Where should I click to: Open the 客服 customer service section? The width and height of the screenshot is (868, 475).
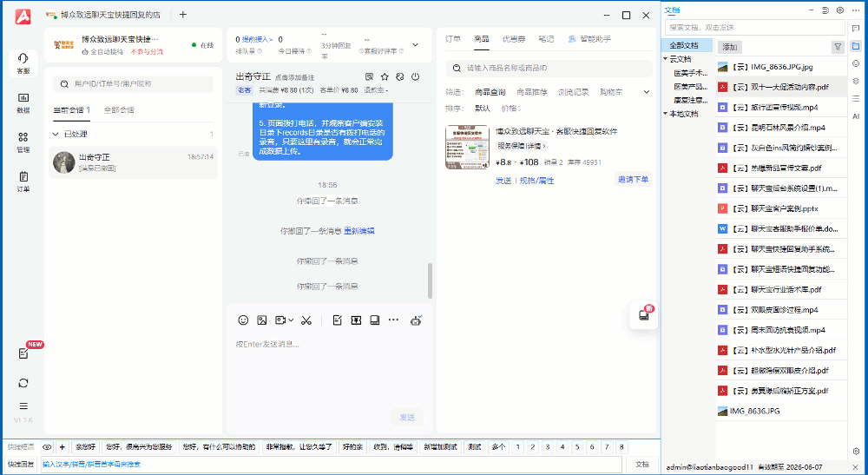23,63
